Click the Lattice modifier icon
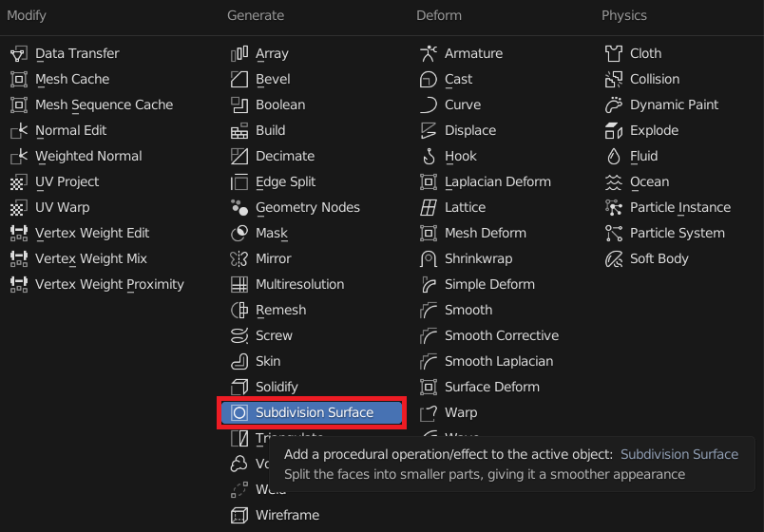The image size is (764, 532). click(429, 208)
